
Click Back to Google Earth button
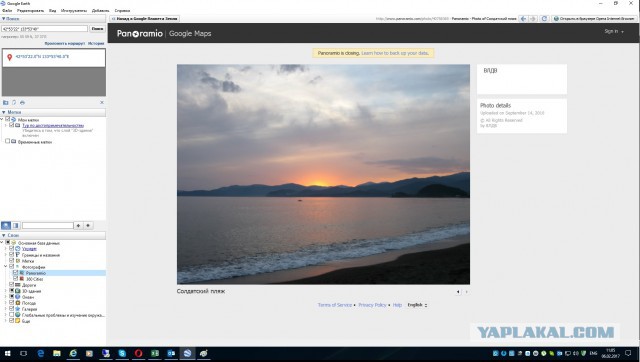pos(144,19)
